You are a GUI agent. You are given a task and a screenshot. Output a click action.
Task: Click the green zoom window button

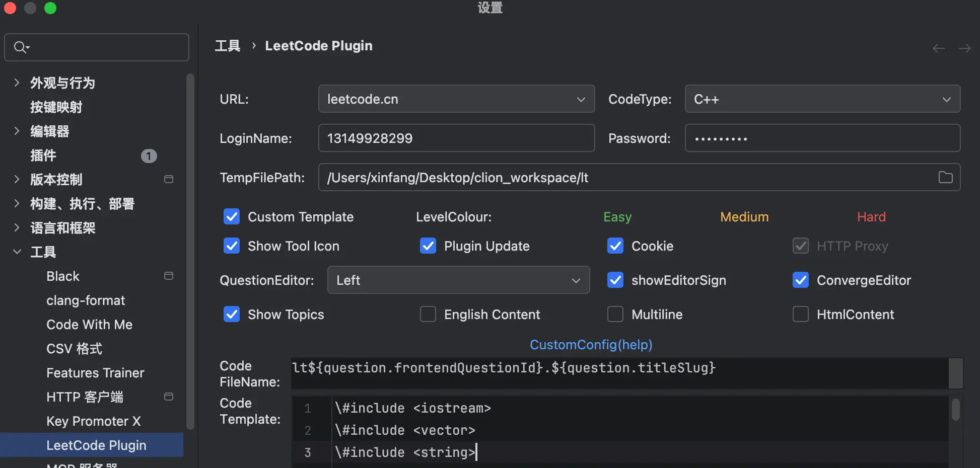point(50,8)
